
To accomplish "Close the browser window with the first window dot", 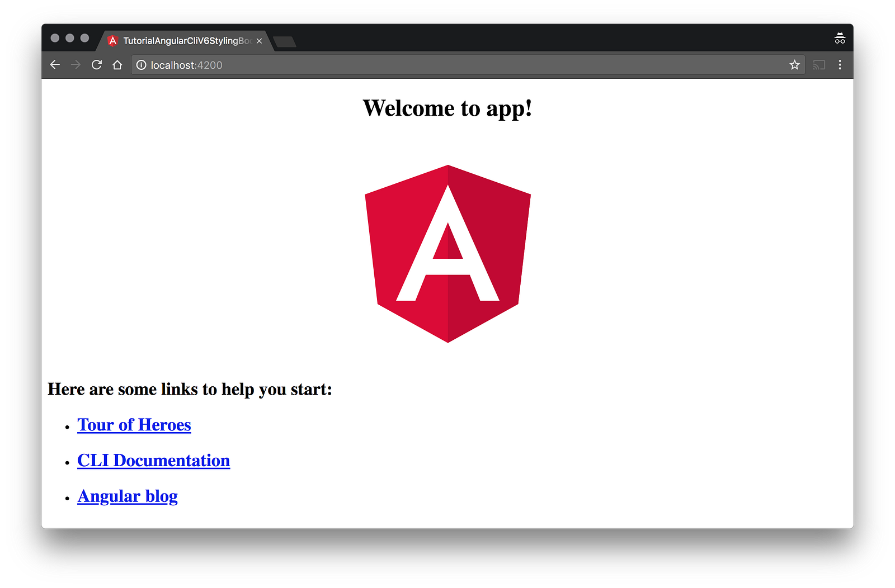I will (x=55, y=38).
